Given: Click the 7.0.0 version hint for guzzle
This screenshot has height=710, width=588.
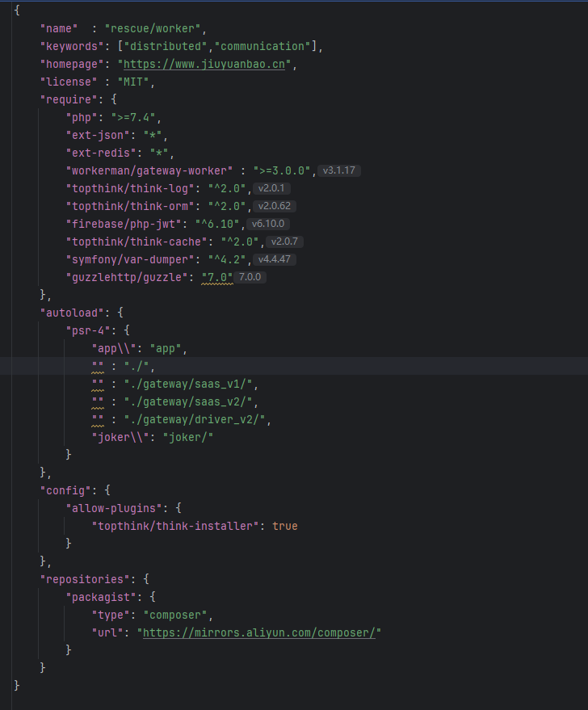Looking at the screenshot, I should click(250, 277).
